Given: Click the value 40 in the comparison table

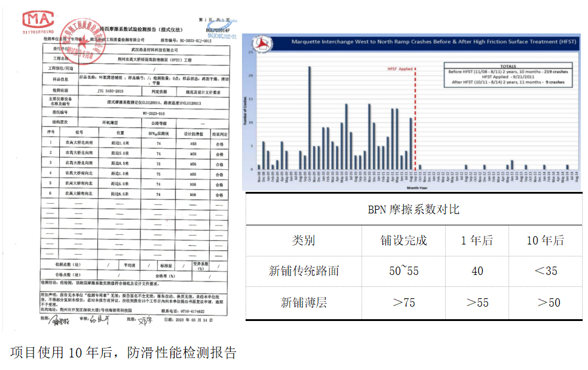Looking at the screenshot, I should (x=477, y=271).
